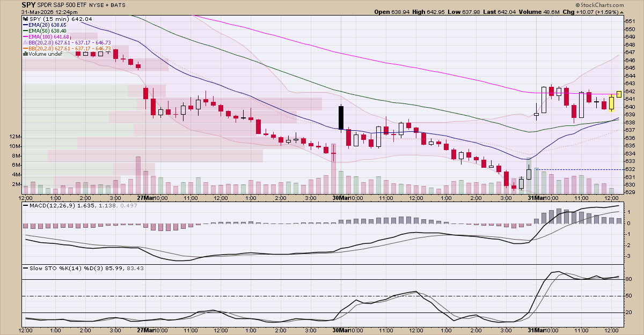Screen dimensions: 644x335
Task: Click the green line marker before EMA(50)
Action: [x=25, y=31]
